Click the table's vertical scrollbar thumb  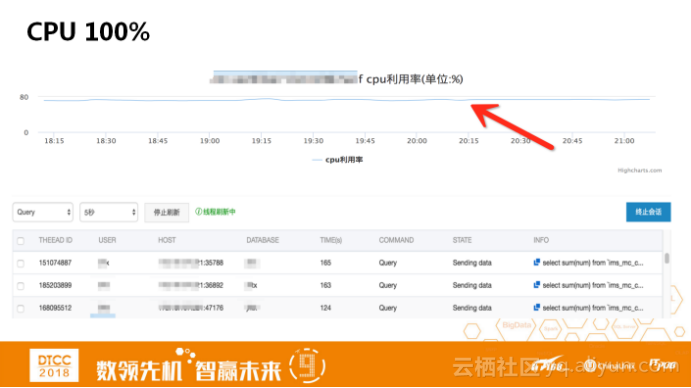pyautogui.click(x=667, y=258)
